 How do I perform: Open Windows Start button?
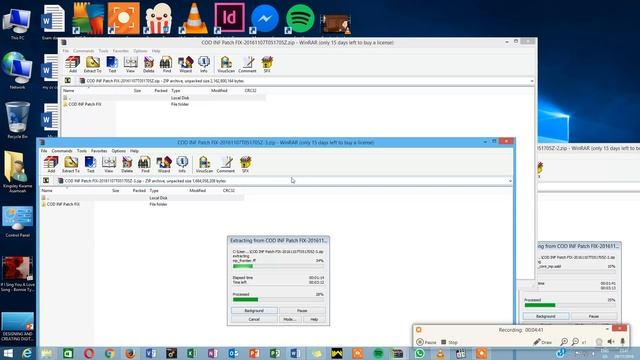click(8, 353)
